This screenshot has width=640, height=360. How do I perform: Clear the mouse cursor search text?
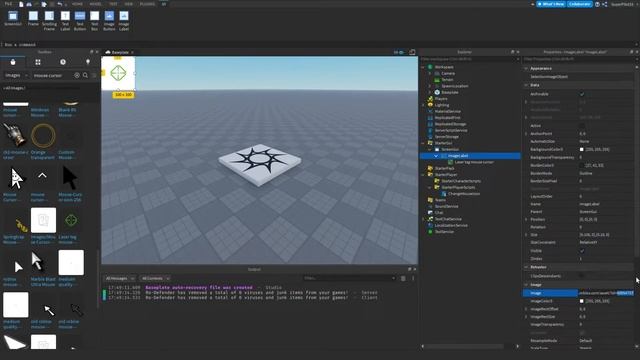(77, 76)
